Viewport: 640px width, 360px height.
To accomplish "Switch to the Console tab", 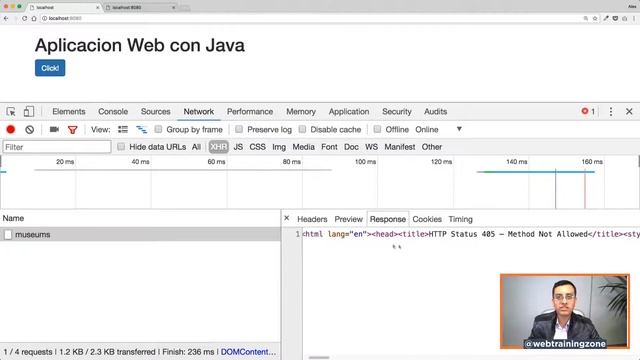I will click(113, 111).
